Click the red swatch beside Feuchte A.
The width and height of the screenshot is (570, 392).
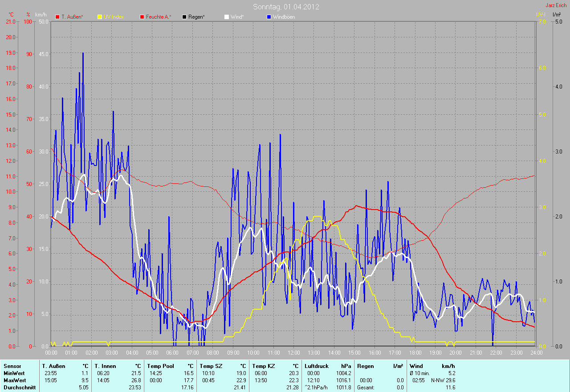pos(142,17)
